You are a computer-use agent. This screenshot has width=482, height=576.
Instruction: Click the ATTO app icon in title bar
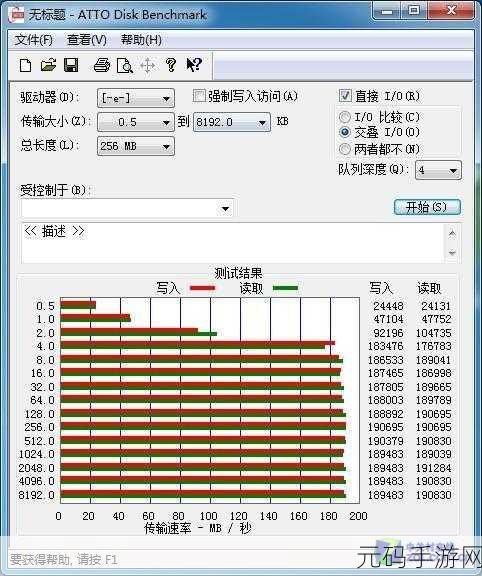pyautogui.click(x=17, y=15)
